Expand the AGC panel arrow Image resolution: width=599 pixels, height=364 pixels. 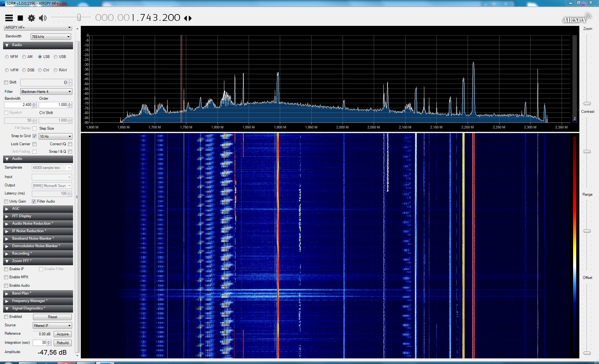pos(7,209)
